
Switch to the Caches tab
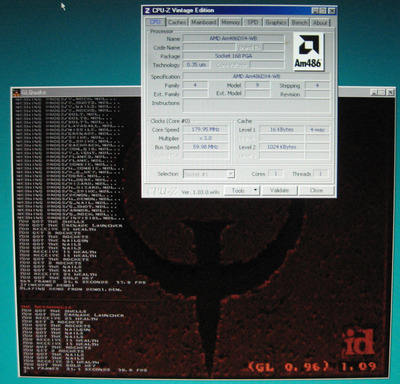pos(177,22)
